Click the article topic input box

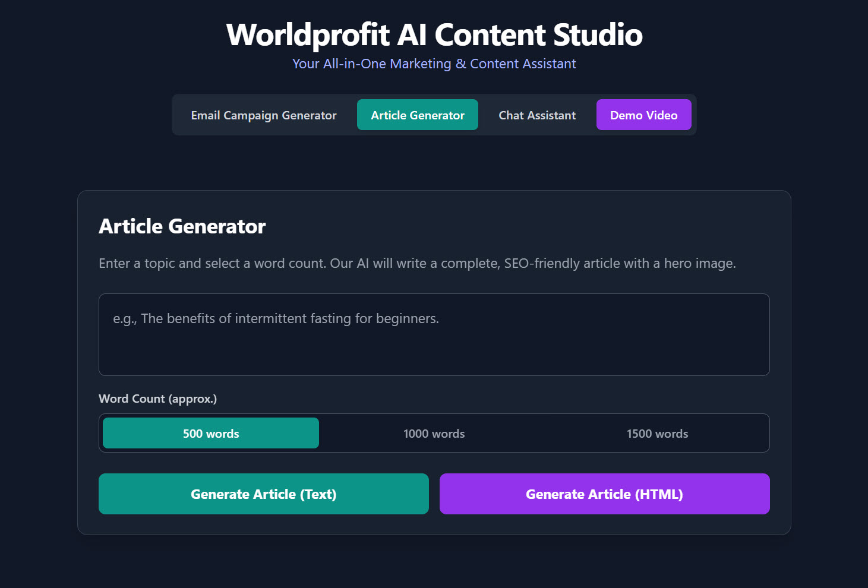[434, 334]
